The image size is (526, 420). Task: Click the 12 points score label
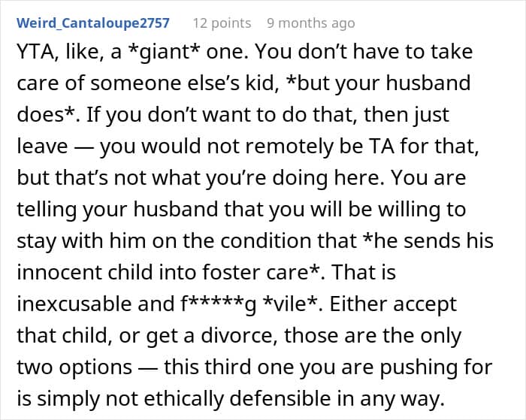[x=222, y=23]
